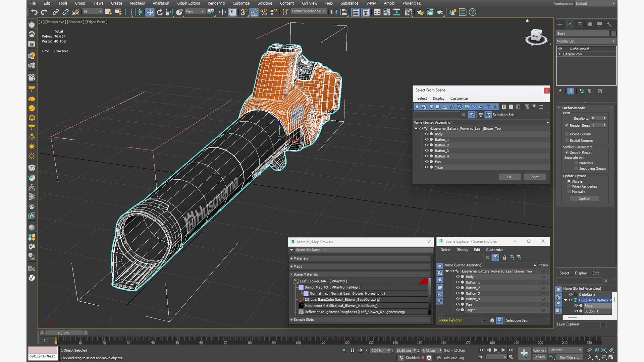Click the Undo arrow in main toolbar
Screen dimensions: 644x362
(34, 12)
